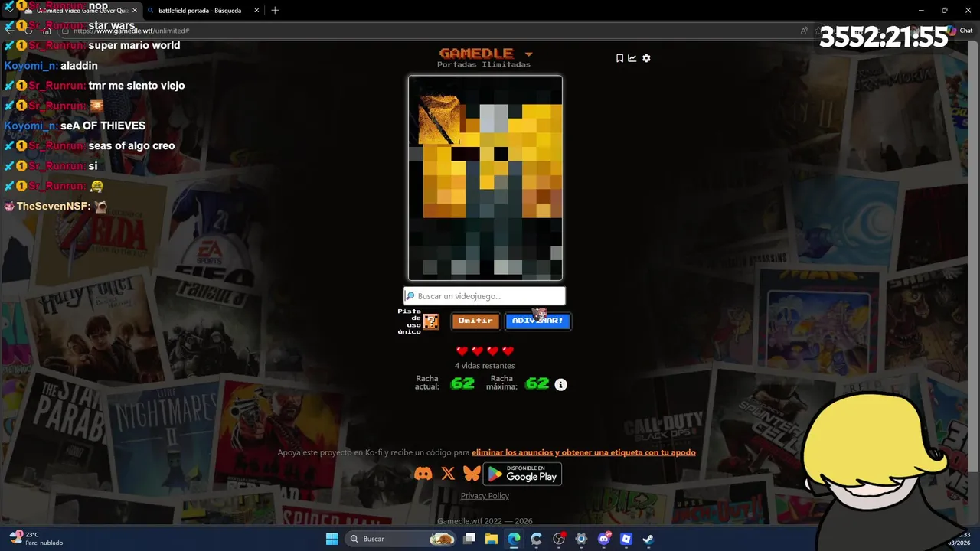980x551 pixels.
Task: Open Discord from taskbar
Action: [x=604, y=539]
